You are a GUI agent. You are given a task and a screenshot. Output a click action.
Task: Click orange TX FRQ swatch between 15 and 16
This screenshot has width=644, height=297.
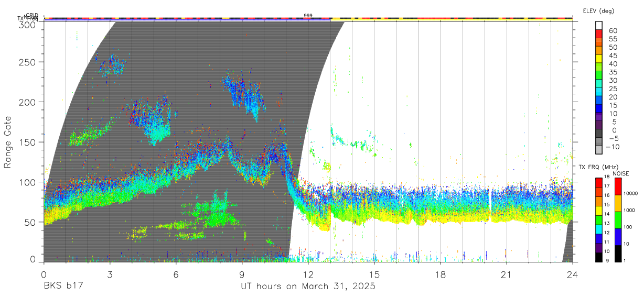pyautogui.click(x=599, y=201)
